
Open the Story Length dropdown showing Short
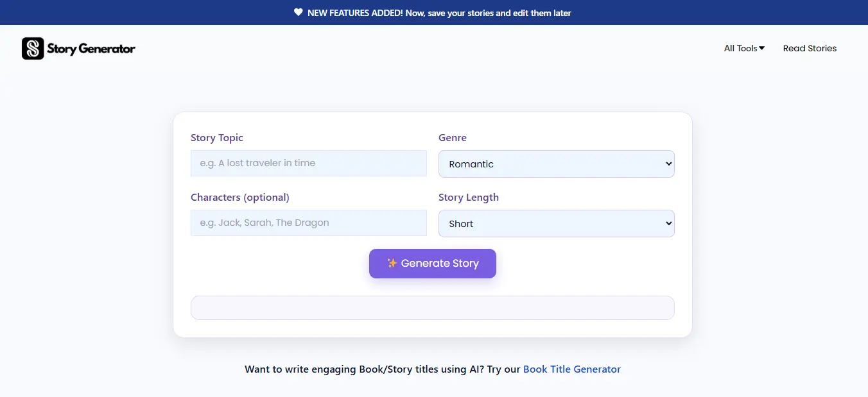tap(557, 223)
